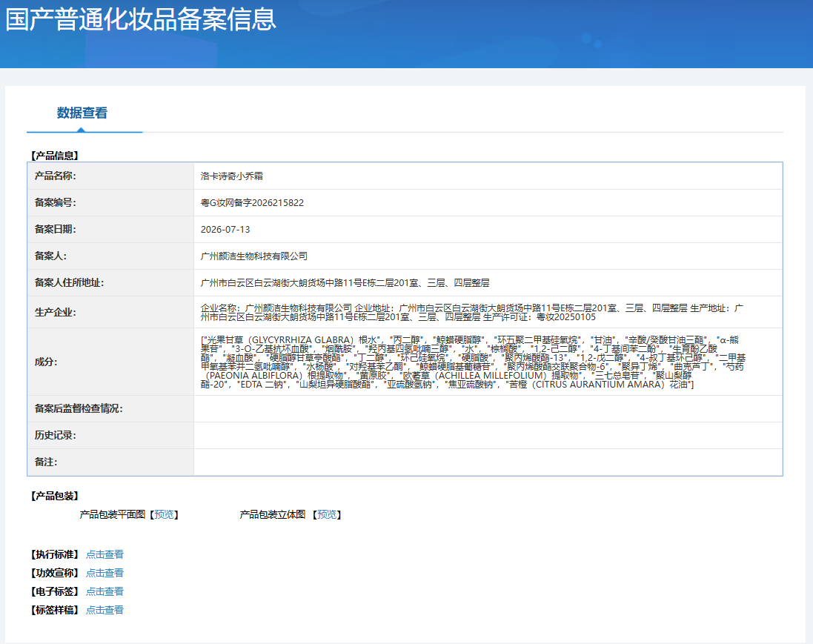Click product name value 洛卡诗奇小乔霜
The height and width of the screenshot is (644, 813).
pyautogui.click(x=232, y=176)
